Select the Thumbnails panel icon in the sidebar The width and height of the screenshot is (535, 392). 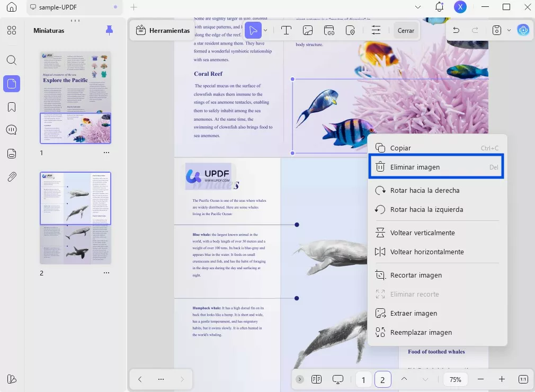pos(12,84)
